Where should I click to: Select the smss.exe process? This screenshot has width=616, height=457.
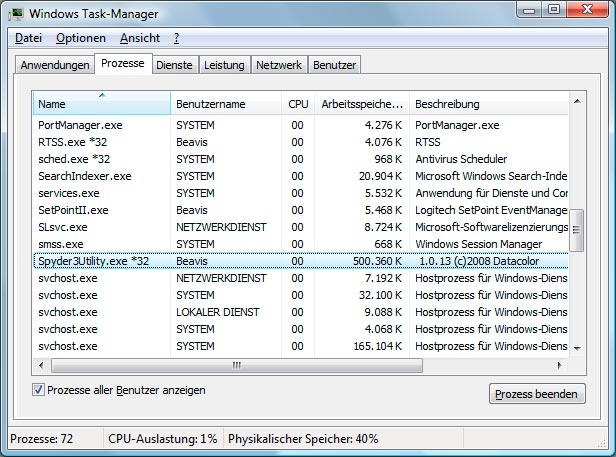point(301,244)
